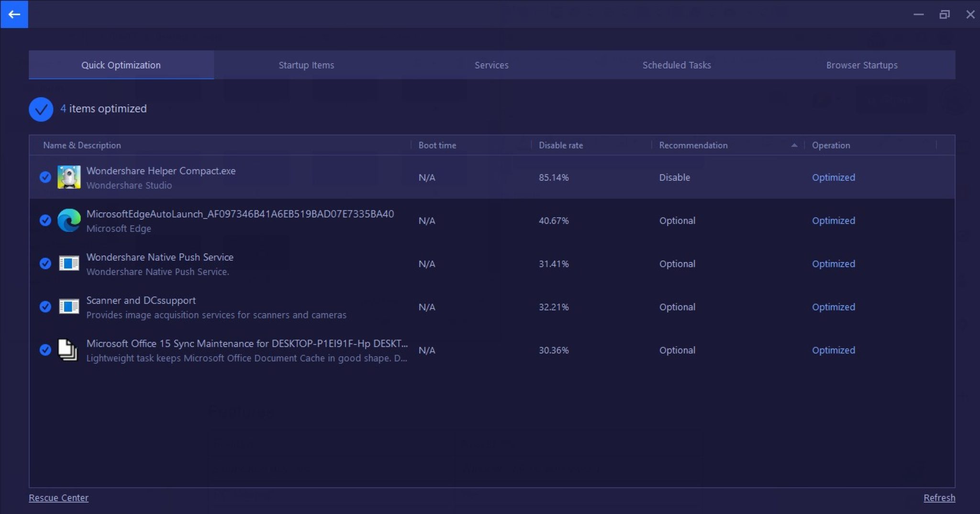The image size is (980, 514).
Task: Open the Scheduled Tasks tab
Action: click(676, 65)
